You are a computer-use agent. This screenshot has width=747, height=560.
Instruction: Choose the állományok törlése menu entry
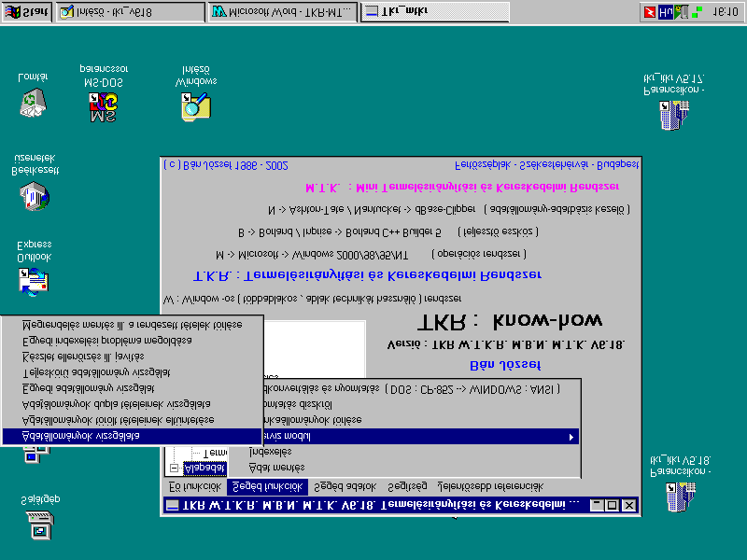coord(421,420)
